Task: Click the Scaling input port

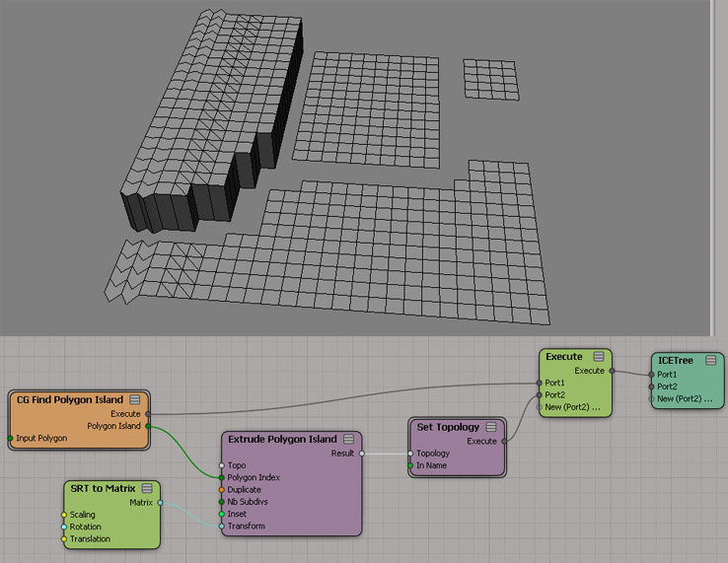Action: point(64,515)
